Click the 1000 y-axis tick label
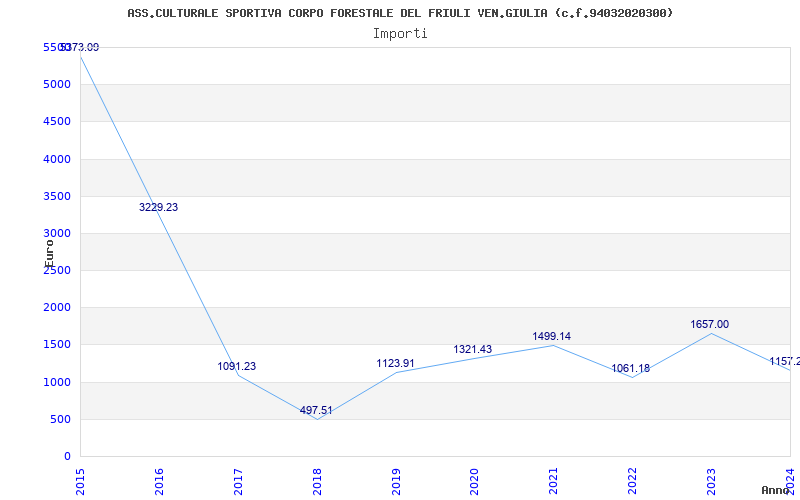800x500 pixels. (57, 382)
